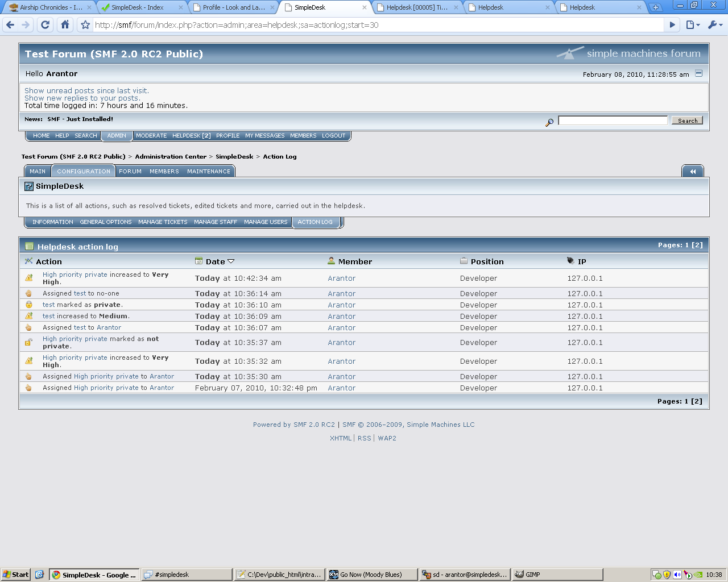Open the My Messages menu item

[265, 136]
